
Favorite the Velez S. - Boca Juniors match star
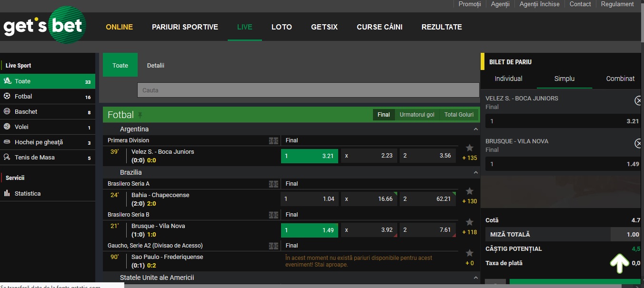[470, 148]
